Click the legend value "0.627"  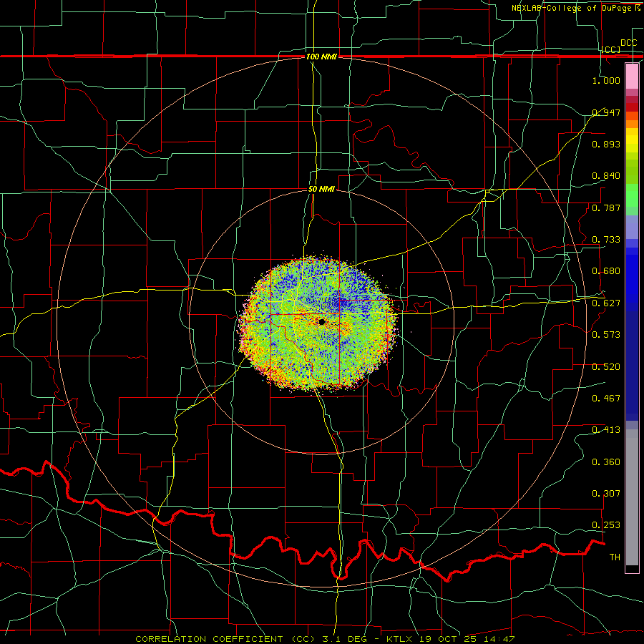606,303
